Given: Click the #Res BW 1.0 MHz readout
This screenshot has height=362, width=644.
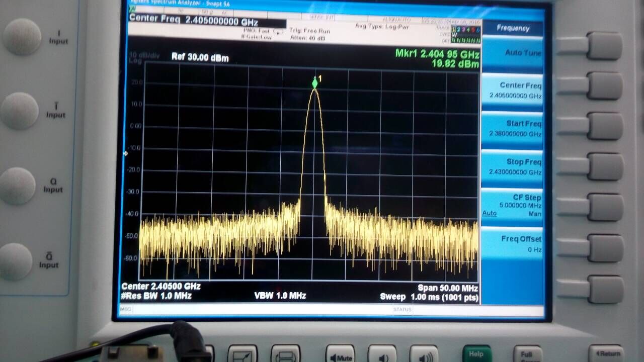Looking at the screenshot, I should (156, 296).
